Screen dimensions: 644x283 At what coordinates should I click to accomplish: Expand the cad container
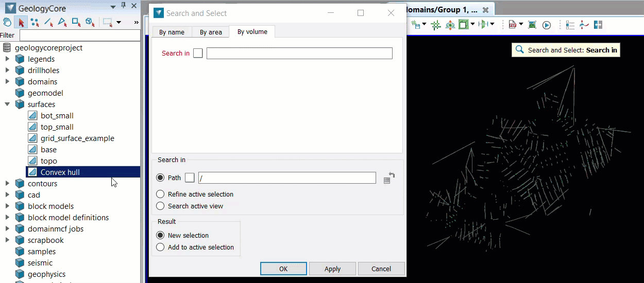[x=7, y=195]
